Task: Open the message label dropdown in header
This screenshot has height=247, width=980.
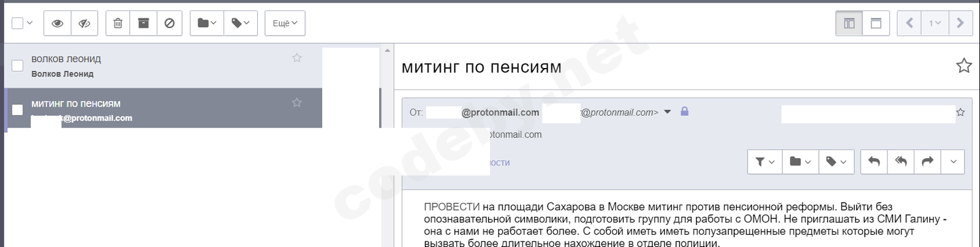Action: [x=836, y=162]
